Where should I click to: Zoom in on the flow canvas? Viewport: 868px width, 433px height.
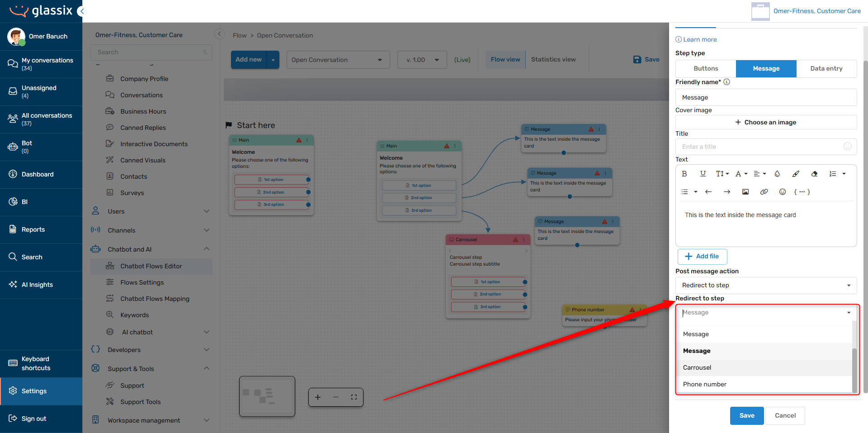coord(318,397)
